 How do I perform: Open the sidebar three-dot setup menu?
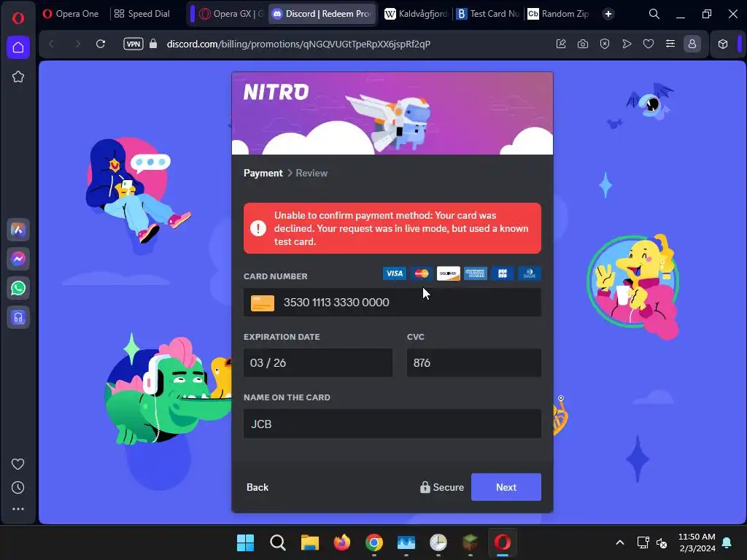click(x=18, y=509)
